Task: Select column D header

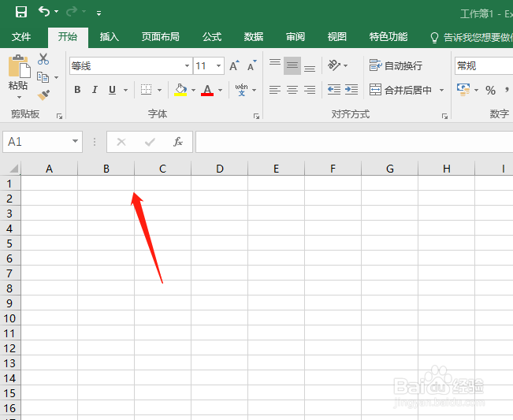Action: click(220, 169)
